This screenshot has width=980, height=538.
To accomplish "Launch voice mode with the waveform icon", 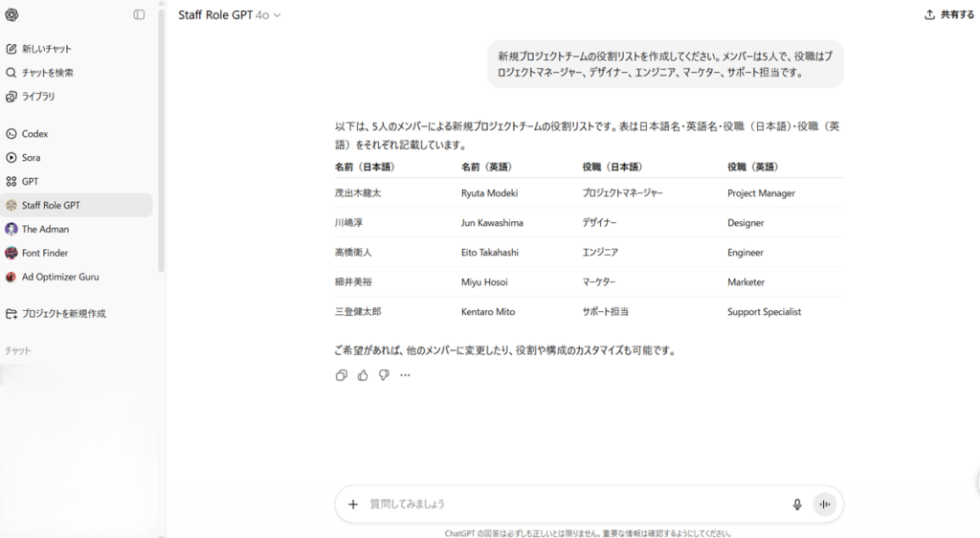I will [x=825, y=504].
